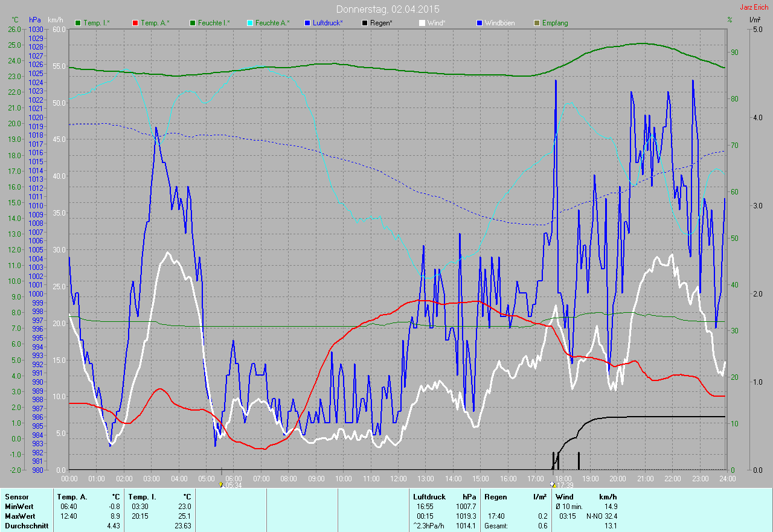
Task: Select the wind gust value "N-NO 32.4"
Action: pyautogui.click(x=602, y=516)
